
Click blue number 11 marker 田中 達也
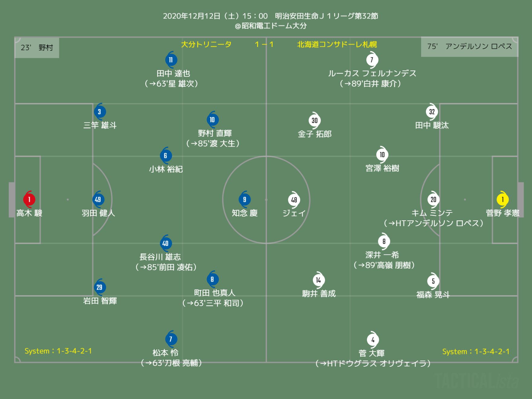(171, 60)
